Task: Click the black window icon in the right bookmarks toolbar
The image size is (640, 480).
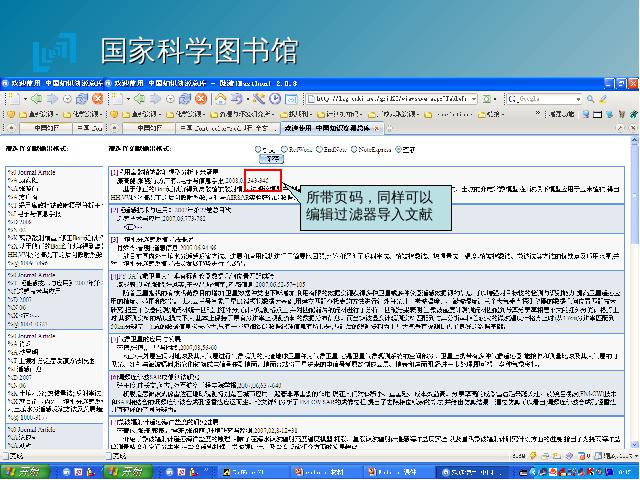Action: pyautogui.click(x=598, y=114)
